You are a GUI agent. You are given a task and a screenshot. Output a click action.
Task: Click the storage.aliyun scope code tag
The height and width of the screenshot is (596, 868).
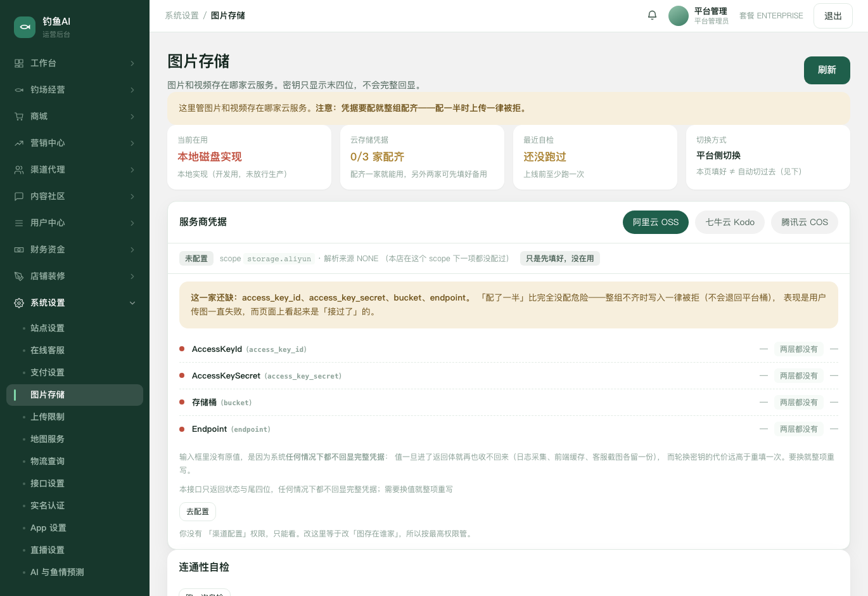point(279,259)
